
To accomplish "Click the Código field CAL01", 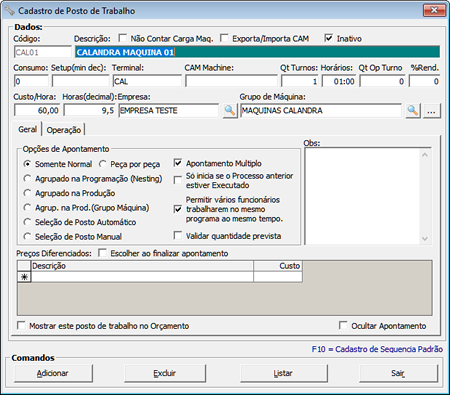I will tap(43, 52).
